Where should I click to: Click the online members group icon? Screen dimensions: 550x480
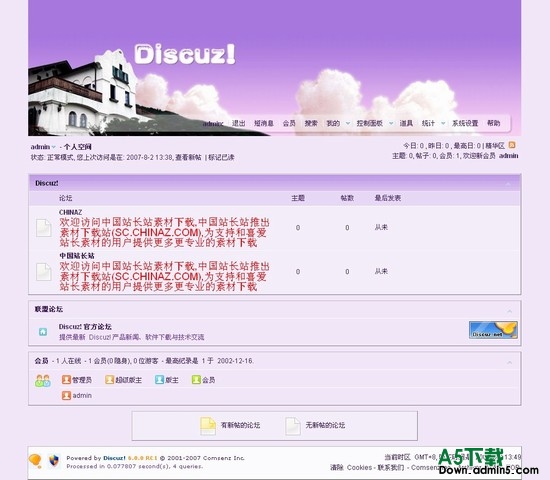(x=43, y=381)
